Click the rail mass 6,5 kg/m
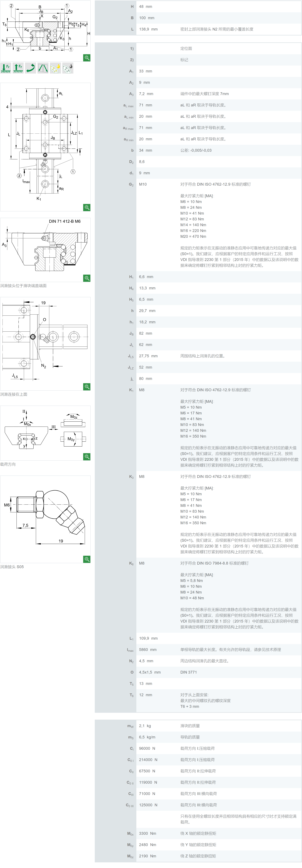The height and width of the screenshot is (868, 302). [x=147, y=737]
